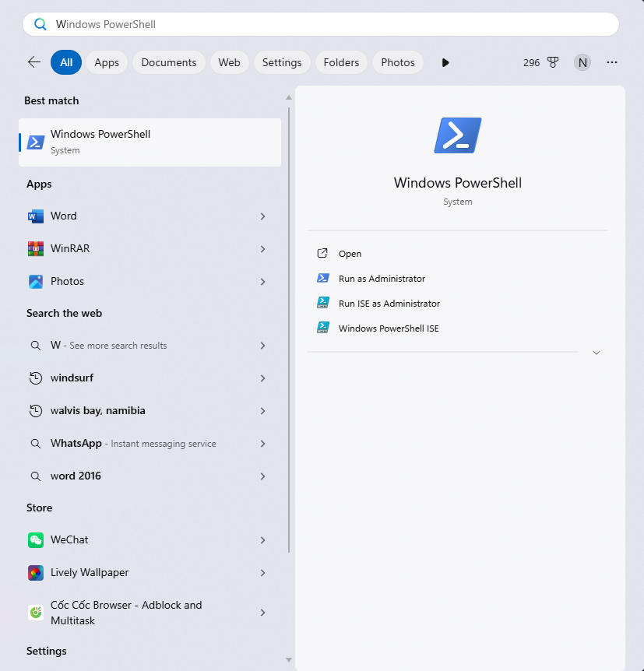The width and height of the screenshot is (644, 671).
Task: Switch to the Documents filter tab
Action: 169,62
